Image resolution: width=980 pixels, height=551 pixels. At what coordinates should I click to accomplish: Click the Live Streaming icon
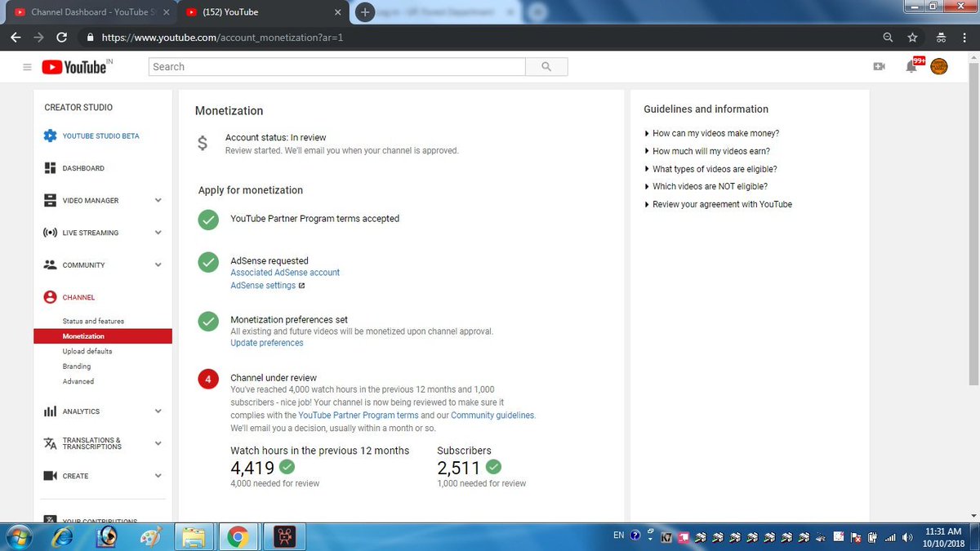pos(50,233)
